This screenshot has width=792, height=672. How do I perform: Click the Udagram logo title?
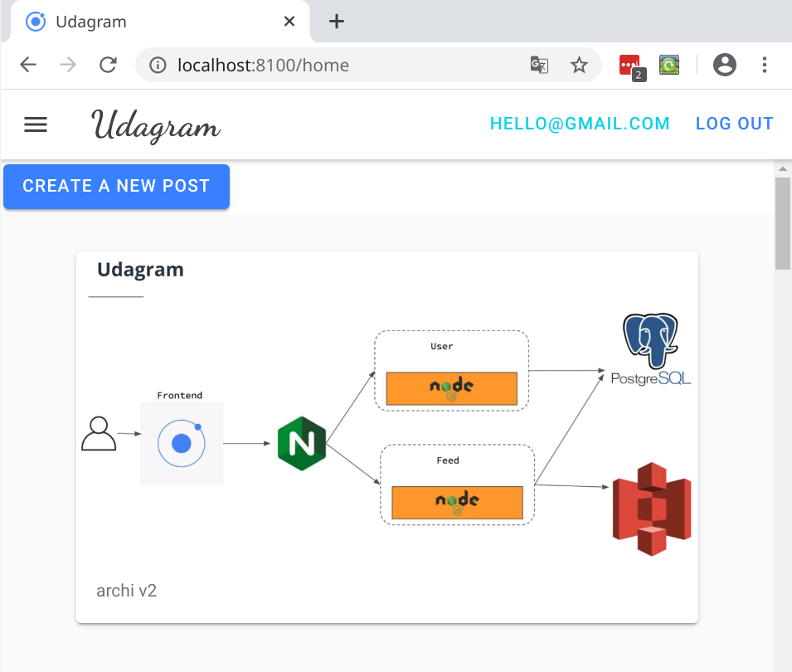(156, 124)
